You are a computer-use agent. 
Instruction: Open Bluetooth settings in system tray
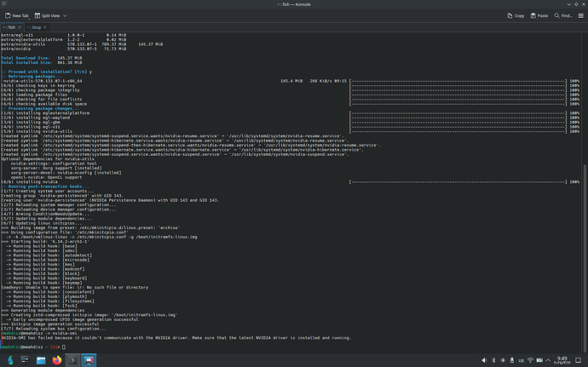click(x=493, y=360)
